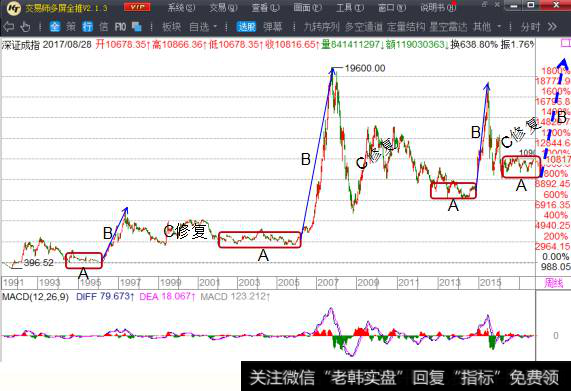
Task: Click the 周线 period label
Action: point(554,283)
